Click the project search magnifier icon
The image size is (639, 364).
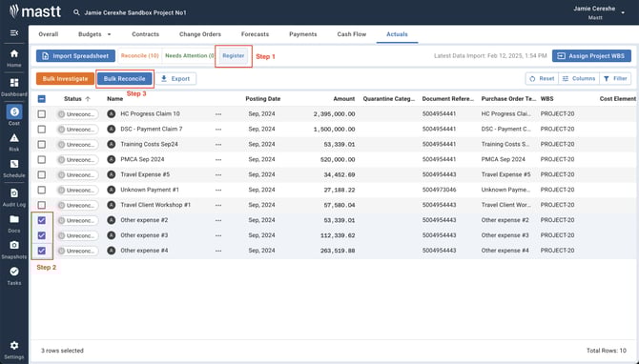click(76, 12)
